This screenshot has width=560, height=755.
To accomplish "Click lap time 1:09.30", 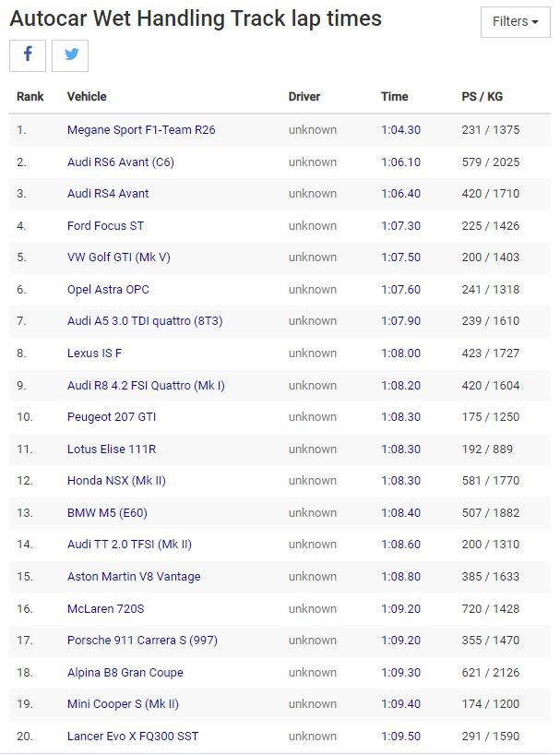I will [x=400, y=673].
